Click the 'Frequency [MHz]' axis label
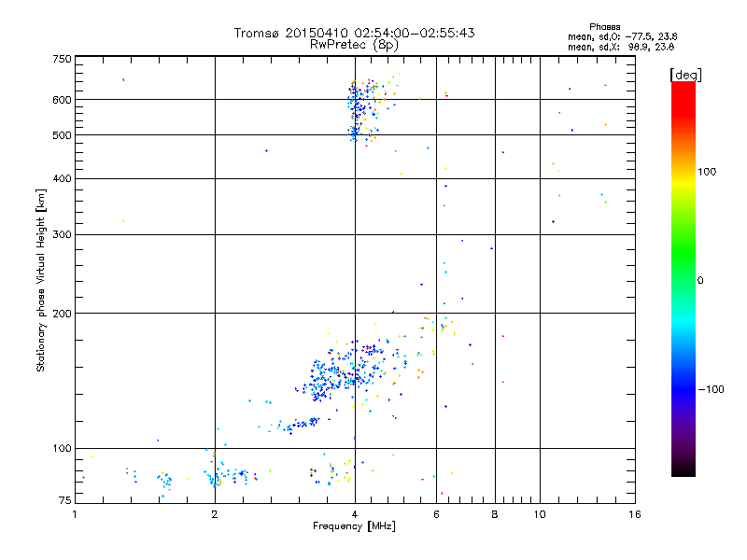 354,526
